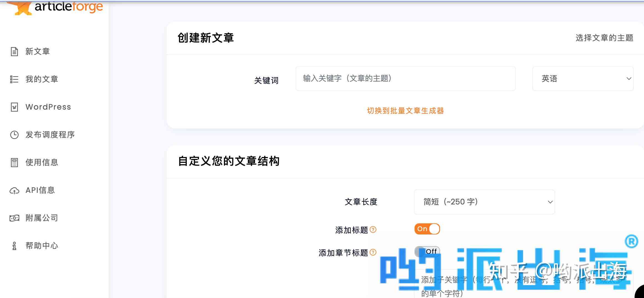Click the cloud upload icon beside API信息
Image resolution: width=644 pixels, height=298 pixels.
(14, 191)
